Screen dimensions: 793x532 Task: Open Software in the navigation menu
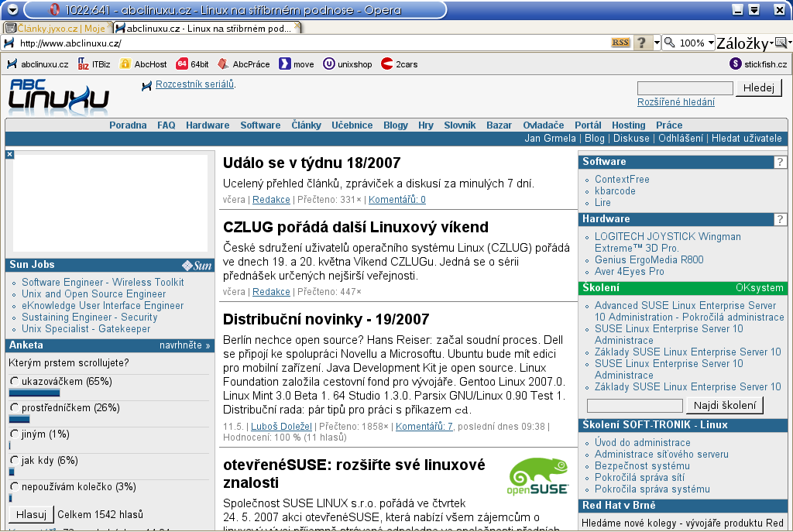pyautogui.click(x=260, y=125)
